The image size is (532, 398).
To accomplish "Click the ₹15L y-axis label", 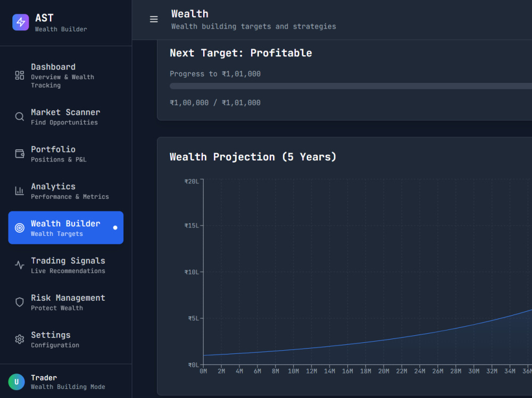I will tap(192, 225).
